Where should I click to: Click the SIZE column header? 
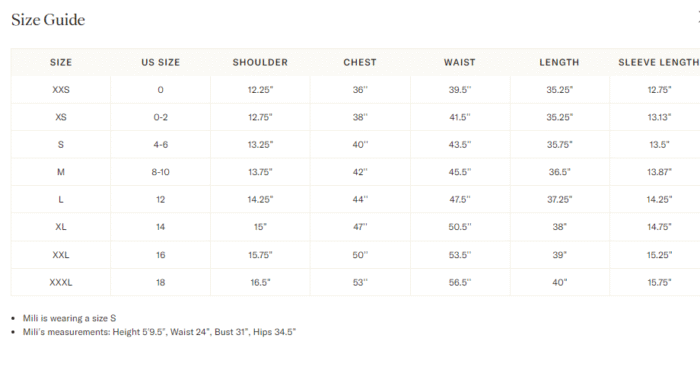click(61, 63)
